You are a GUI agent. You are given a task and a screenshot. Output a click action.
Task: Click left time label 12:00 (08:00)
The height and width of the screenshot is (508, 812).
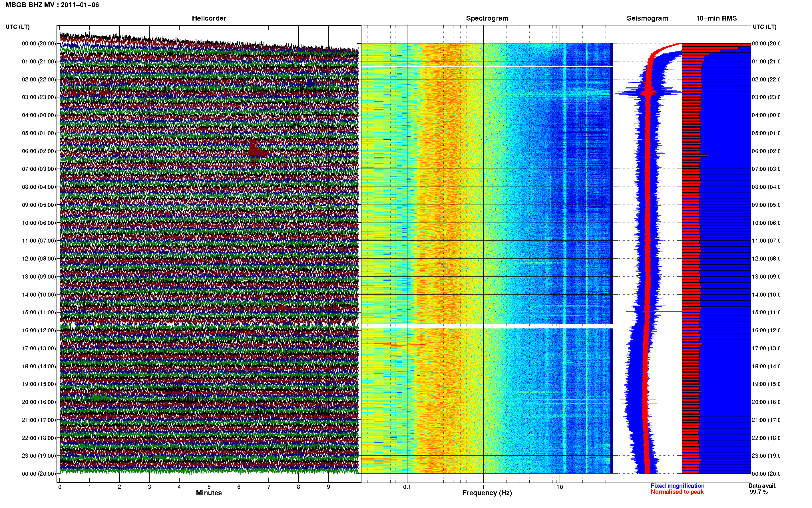coord(39,259)
